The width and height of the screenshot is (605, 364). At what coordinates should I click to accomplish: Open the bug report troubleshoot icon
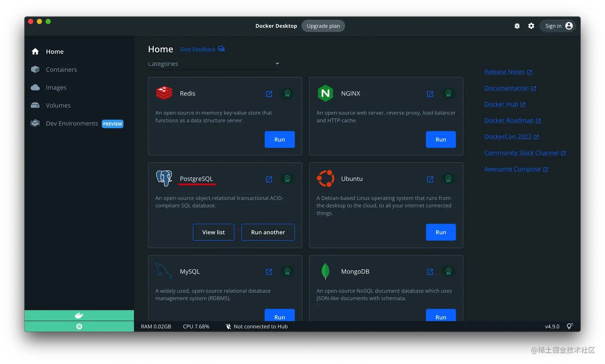(x=517, y=26)
